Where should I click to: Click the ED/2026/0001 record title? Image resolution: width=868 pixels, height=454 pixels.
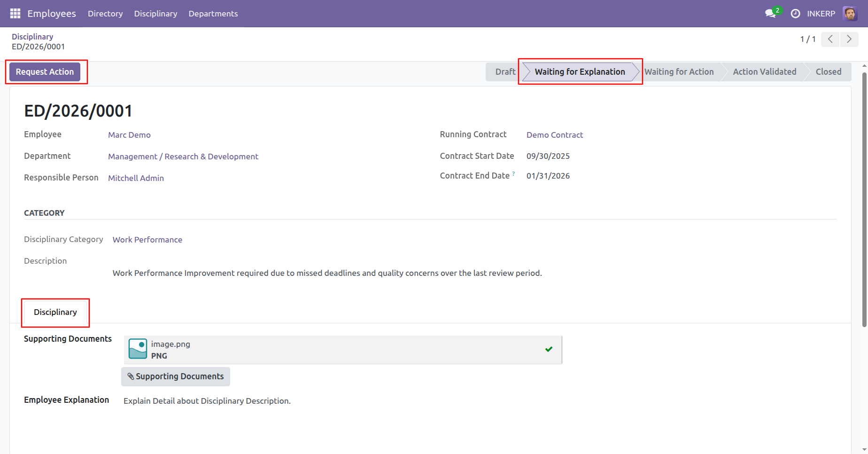click(78, 111)
